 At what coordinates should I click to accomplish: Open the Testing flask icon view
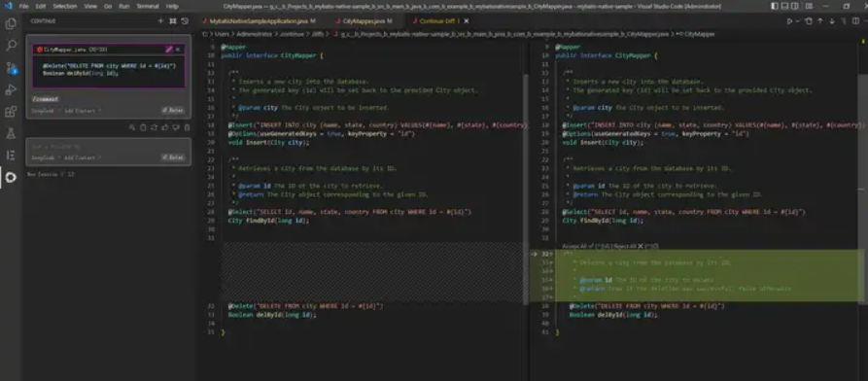coord(11,133)
